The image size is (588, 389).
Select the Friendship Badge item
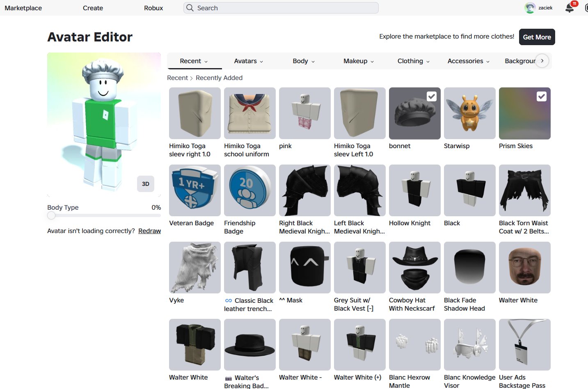(250, 190)
